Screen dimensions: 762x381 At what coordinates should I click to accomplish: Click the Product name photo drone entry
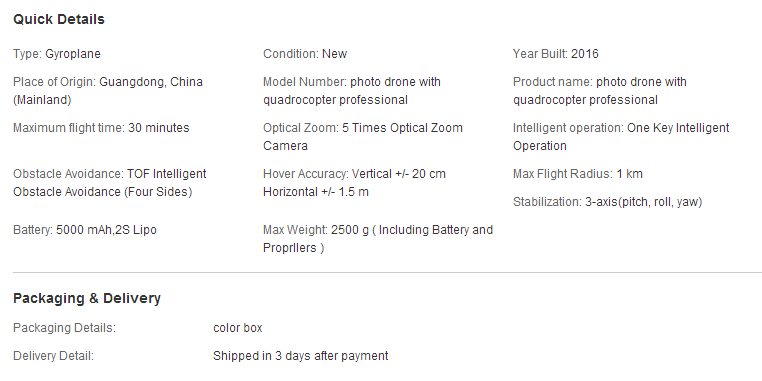click(600, 91)
